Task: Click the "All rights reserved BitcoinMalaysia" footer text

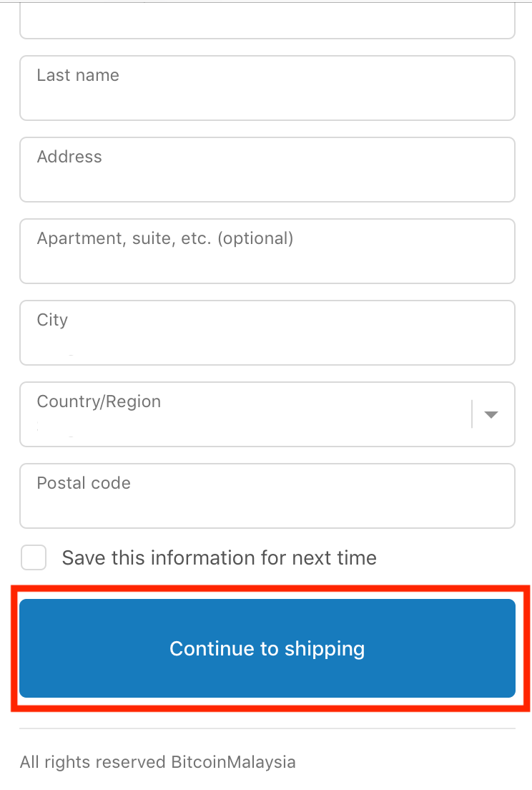Action: pyautogui.click(x=157, y=762)
